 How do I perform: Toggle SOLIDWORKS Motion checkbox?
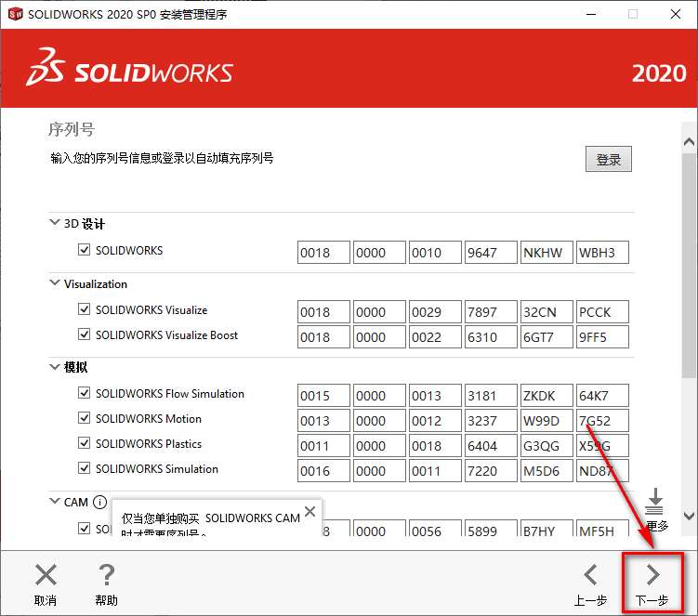[85, 418]
